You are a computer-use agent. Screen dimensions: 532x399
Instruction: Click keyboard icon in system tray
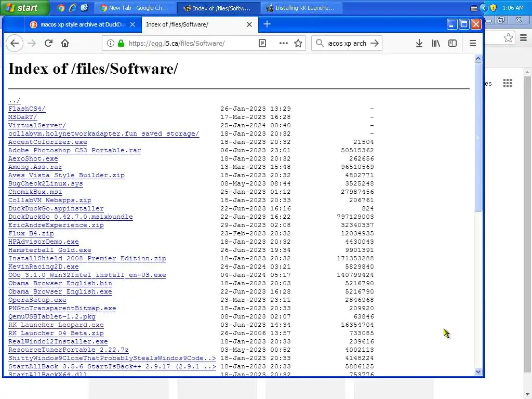click(474, 8)
